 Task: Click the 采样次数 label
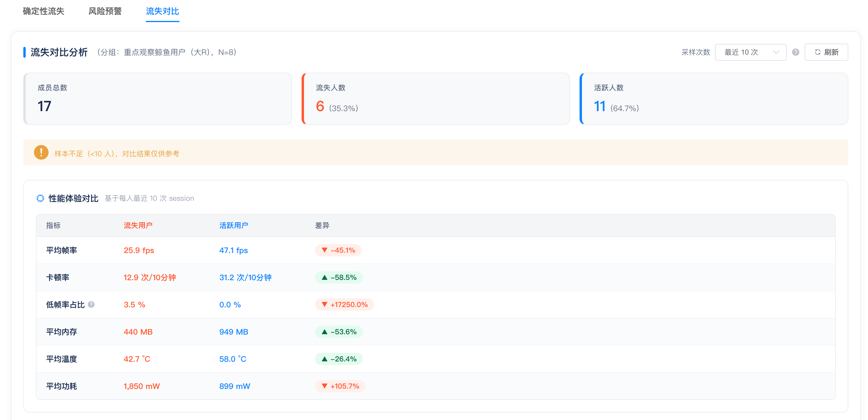point(696,52)
